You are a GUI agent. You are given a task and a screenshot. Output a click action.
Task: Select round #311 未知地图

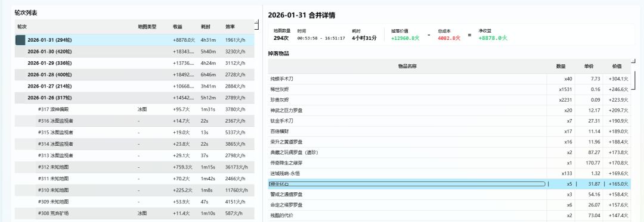[134, 179]
